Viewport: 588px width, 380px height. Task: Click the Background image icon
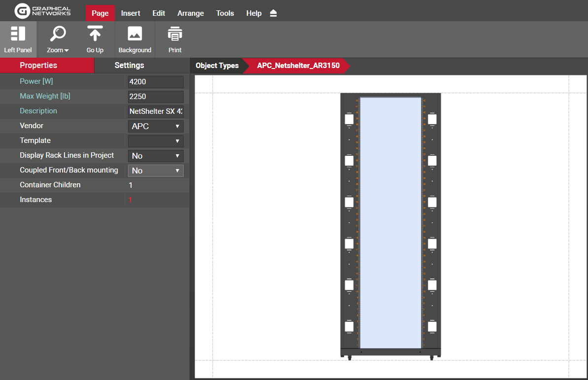(x=134, y=39)
